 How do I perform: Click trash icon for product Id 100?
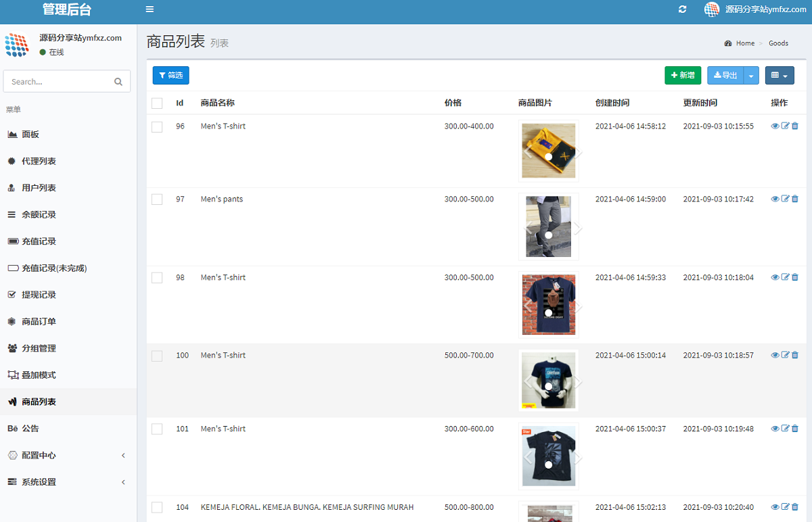(x=795, y=355)
